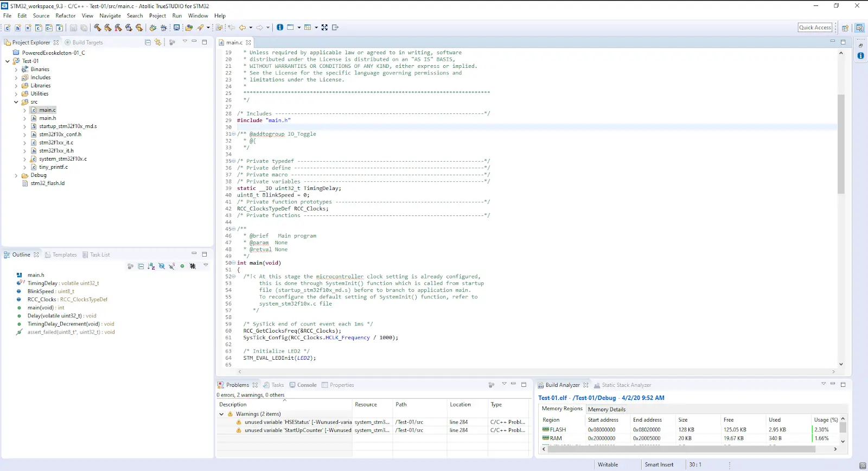Click the hammer icon with red mark

[118, 28]
